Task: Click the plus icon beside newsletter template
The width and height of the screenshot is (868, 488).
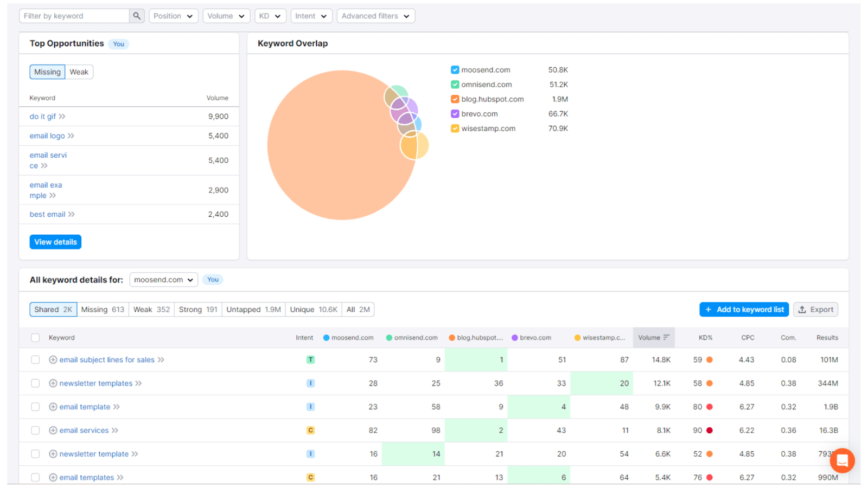Action: 53,454
